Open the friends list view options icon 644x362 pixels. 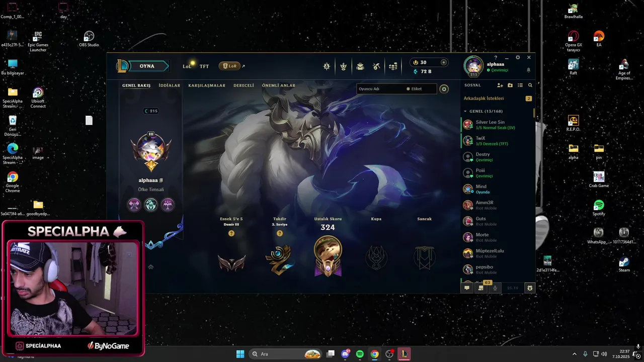(520, 85)
